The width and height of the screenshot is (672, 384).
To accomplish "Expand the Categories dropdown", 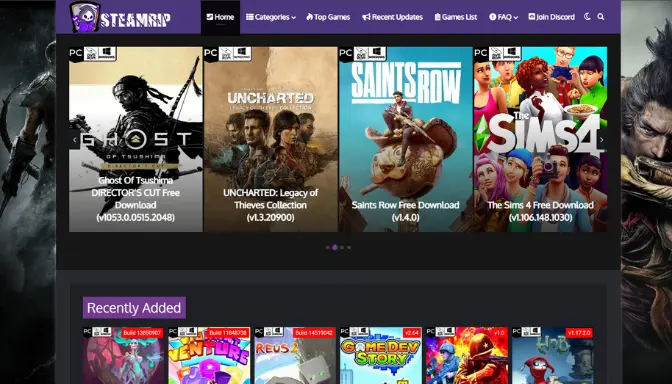I will 271,17.
